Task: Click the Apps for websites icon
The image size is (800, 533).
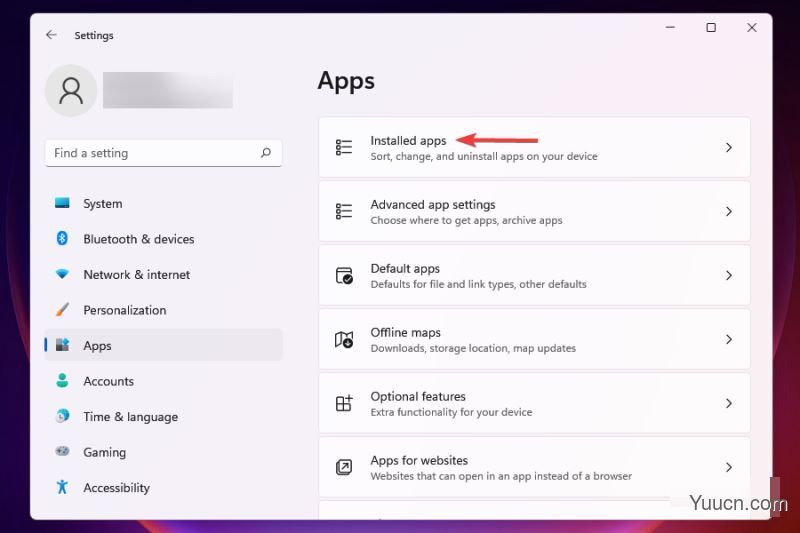Action: coord(344,467)
